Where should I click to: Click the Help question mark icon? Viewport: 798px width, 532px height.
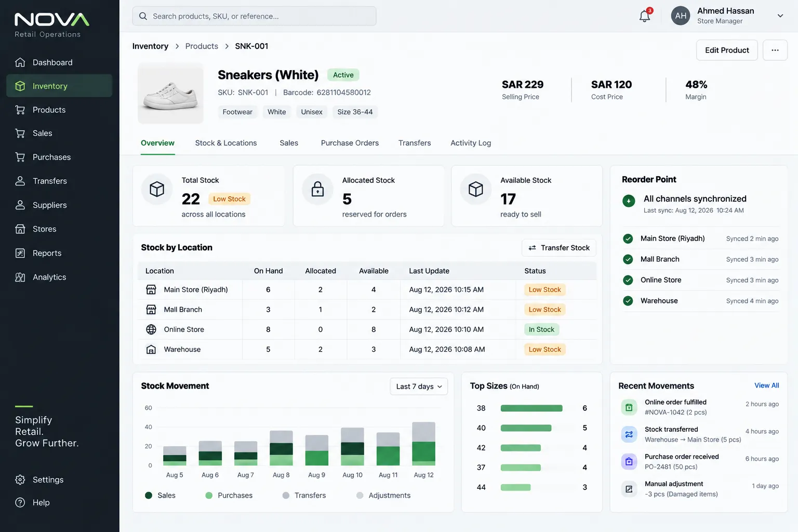(20, 502)
